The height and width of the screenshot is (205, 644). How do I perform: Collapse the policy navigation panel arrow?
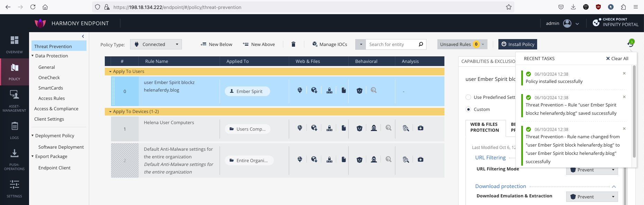[83, 36]
